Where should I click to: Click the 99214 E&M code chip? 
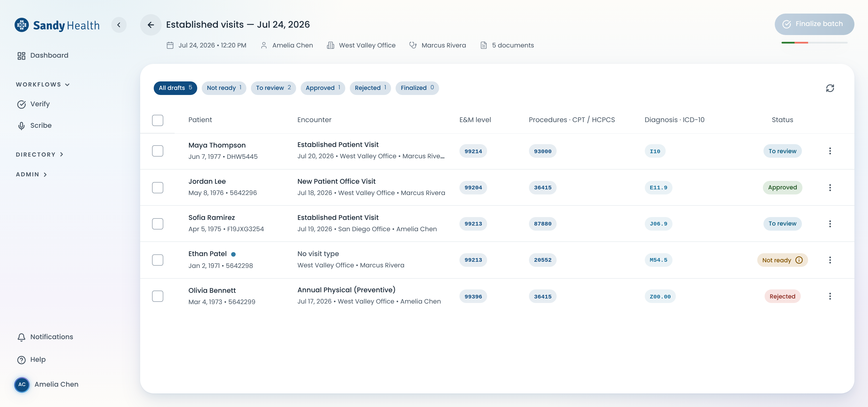pyautogui.click(x=473, y=151)
